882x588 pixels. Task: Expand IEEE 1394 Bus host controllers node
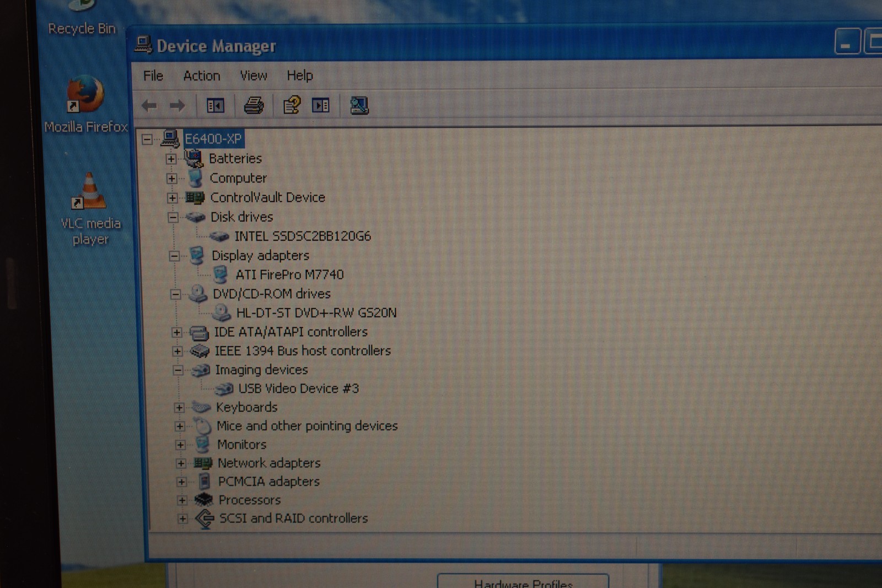tap(177, 351)
